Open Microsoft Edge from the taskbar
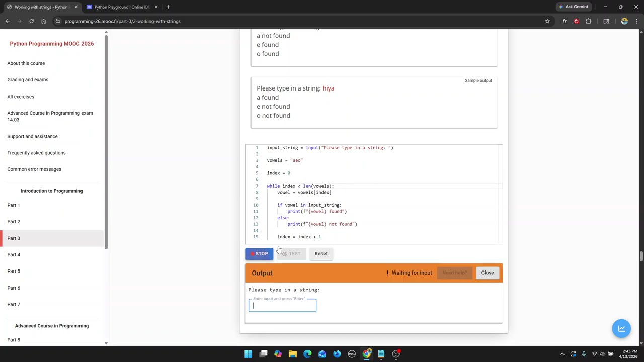This screenshot has height=362, width=644. pyautogui.click(x=307, y=354)
